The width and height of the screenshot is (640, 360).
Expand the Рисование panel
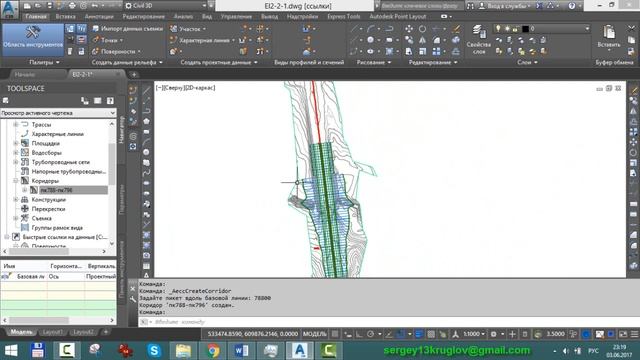click(x=374, y=62)
